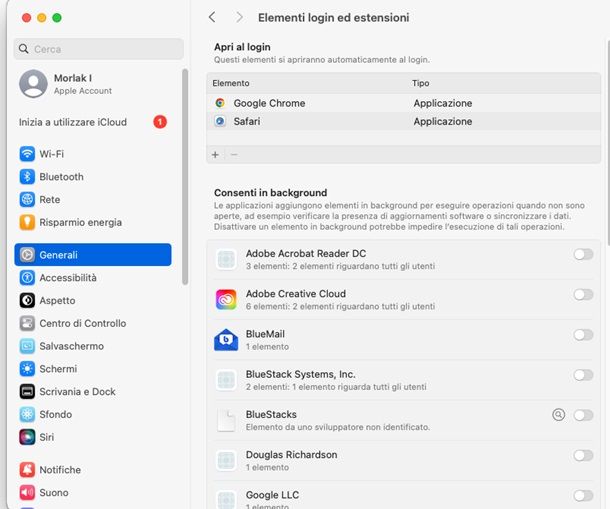Enable Adobe Acrobat Reader DC background toggle
This screenshot has width=610, height=509.
point(583,254)
